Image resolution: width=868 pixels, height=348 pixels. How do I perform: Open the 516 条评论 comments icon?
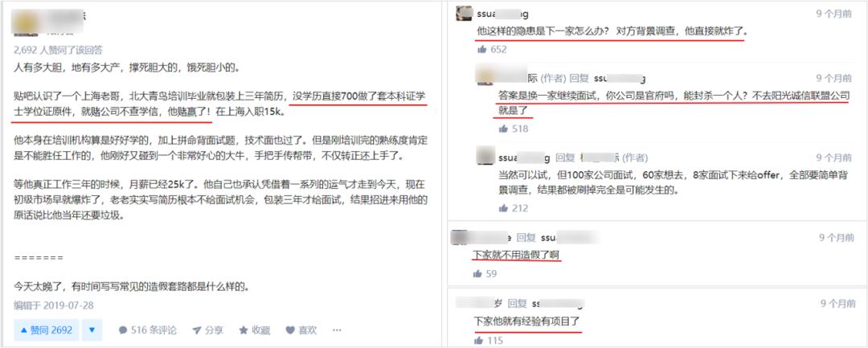click(x=124, y=330)
